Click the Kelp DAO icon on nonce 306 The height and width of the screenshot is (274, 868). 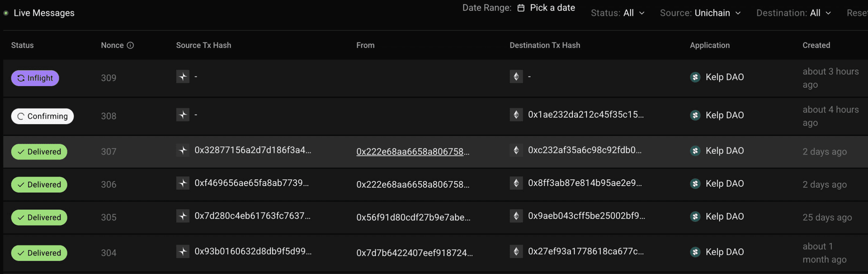(x=695, y=183)
